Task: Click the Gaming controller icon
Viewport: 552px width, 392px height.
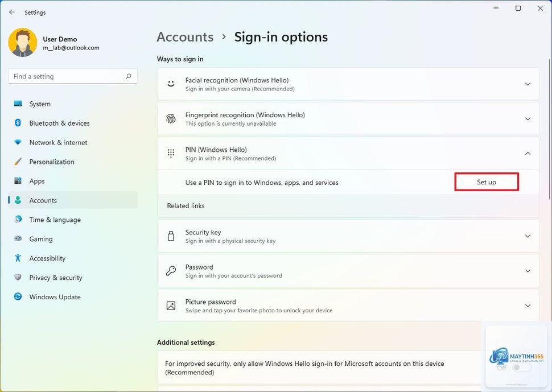Action: [x=18, y=238]
